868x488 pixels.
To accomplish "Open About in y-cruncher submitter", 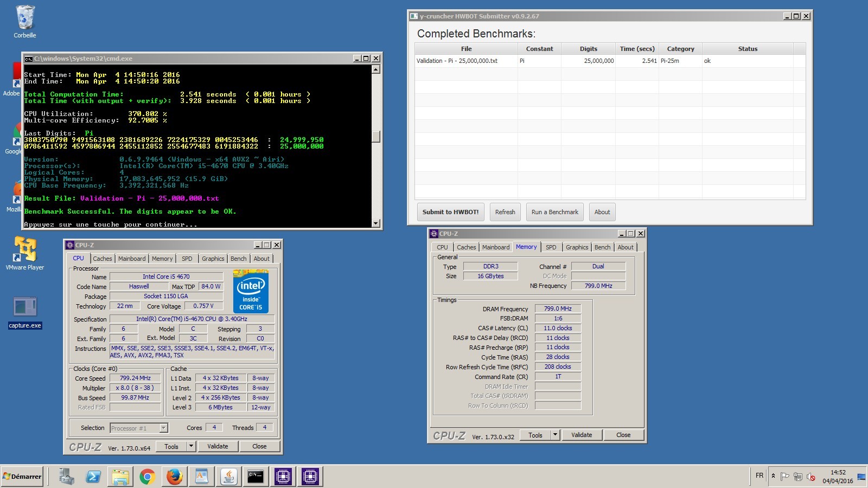I will click(602, 212).
